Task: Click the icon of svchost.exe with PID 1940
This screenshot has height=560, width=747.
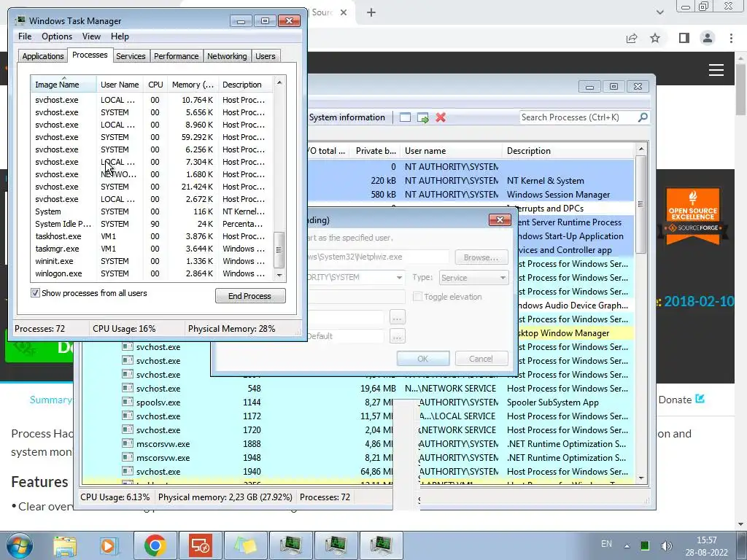Action: coord(127,471)
